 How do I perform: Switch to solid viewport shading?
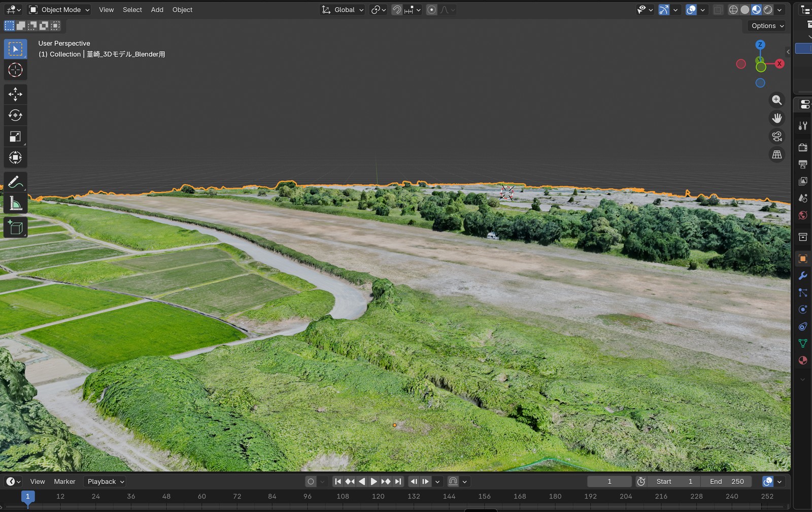(x=745, y=10)
